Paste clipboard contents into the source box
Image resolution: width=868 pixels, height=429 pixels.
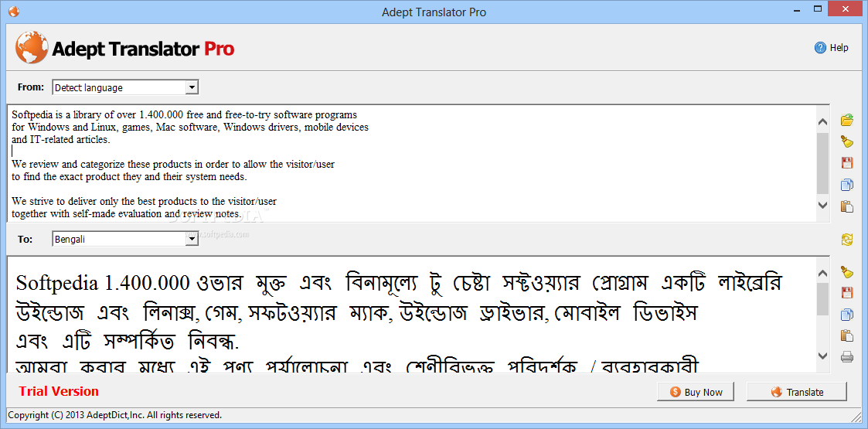click(847, 206)
